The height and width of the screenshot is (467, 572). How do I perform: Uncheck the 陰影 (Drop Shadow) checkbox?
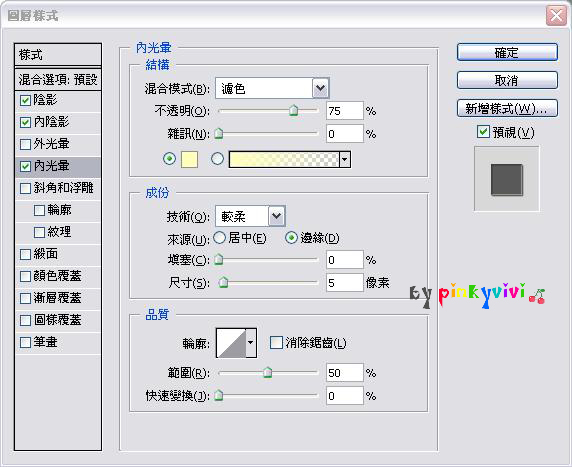(x=25, y=100)
